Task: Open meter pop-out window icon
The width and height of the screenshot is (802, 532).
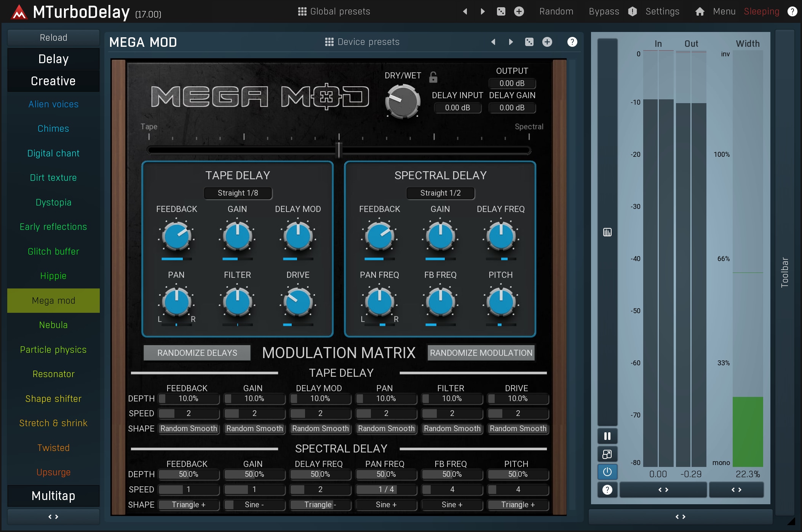Action: tap(607, 454)
